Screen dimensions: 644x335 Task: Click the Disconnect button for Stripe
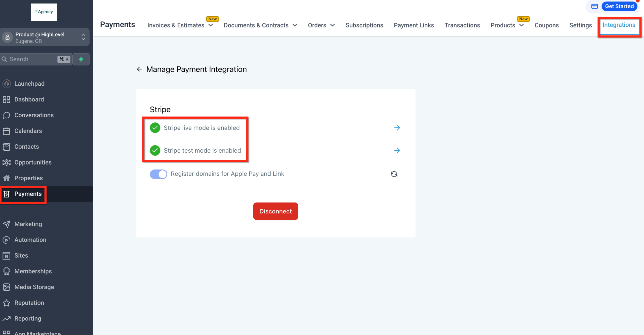tap(275, 211)
